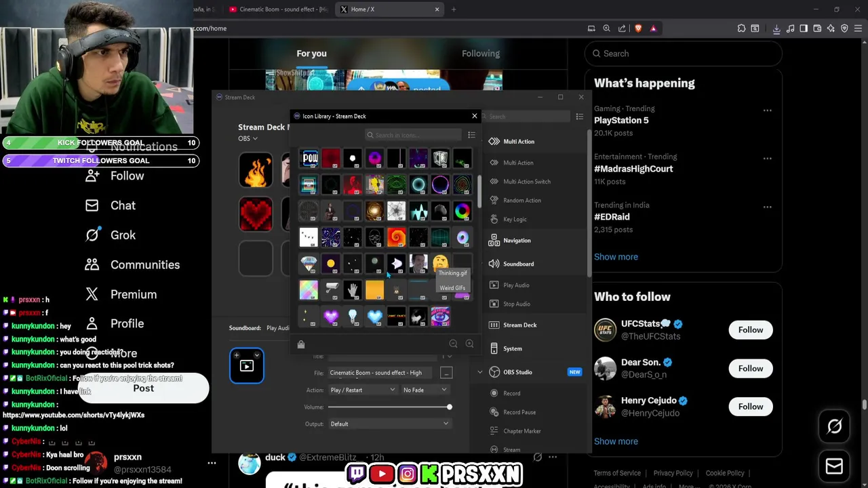Open the Play / Restart action dropdown
Image resolution: width=868 pixels, height=488 pixels.
click(x=362, y=390)
